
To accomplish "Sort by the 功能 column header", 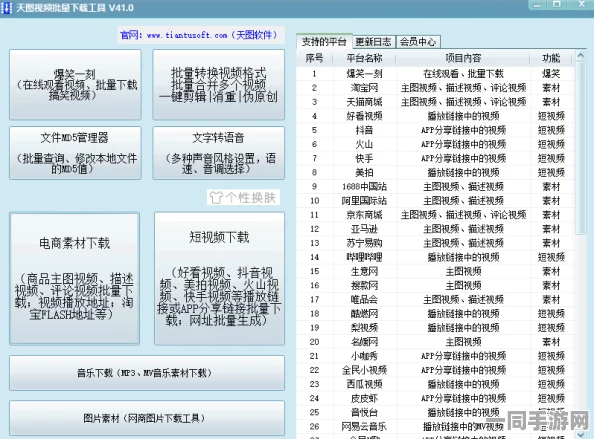I will (x=551, y=58).
